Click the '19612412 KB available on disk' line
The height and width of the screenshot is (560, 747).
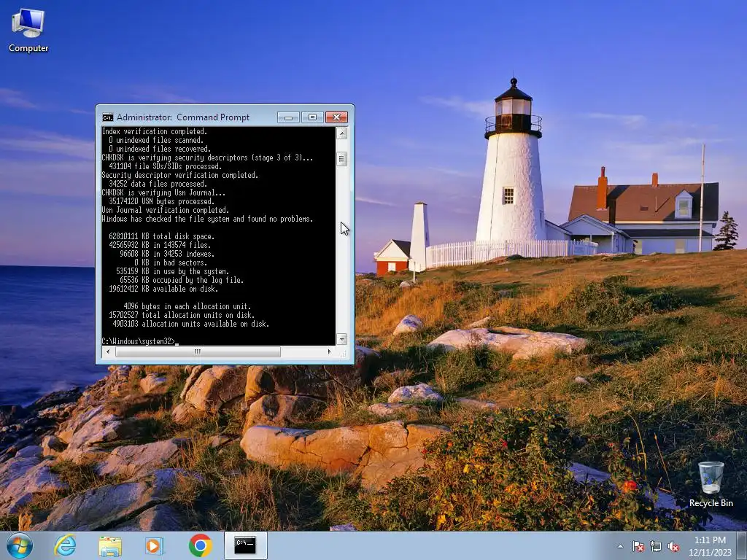[x=163, y=289]
